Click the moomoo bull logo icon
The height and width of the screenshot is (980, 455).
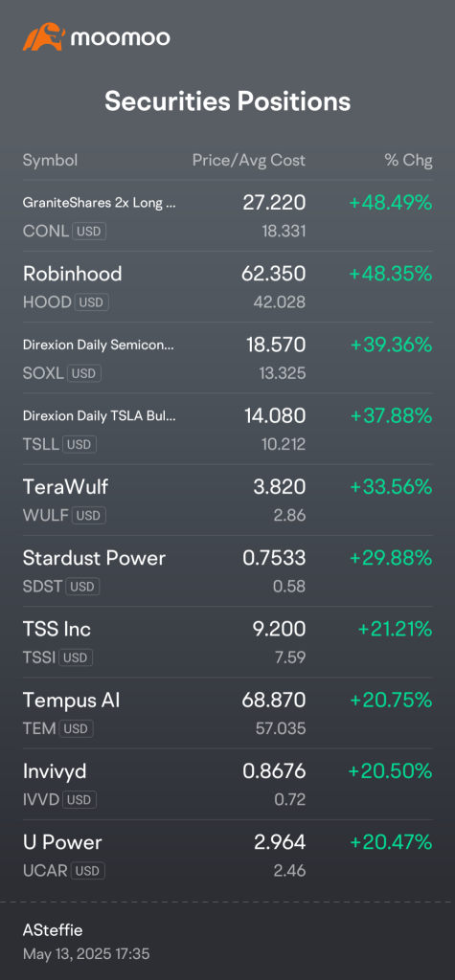coord(44,37)
